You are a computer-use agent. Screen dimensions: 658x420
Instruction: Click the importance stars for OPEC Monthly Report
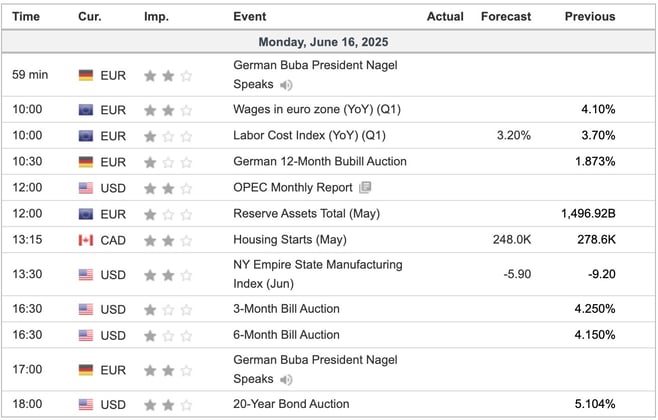click(168, 188)
